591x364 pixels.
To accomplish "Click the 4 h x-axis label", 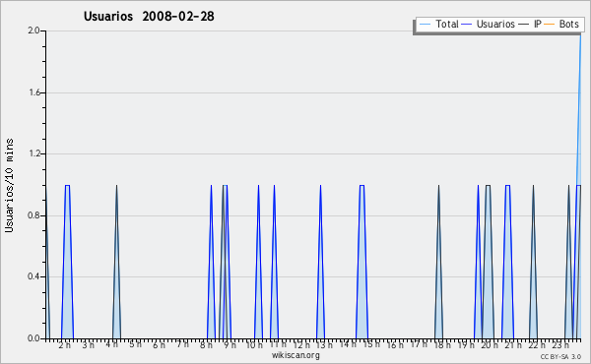I will click(x=112, y=344).
